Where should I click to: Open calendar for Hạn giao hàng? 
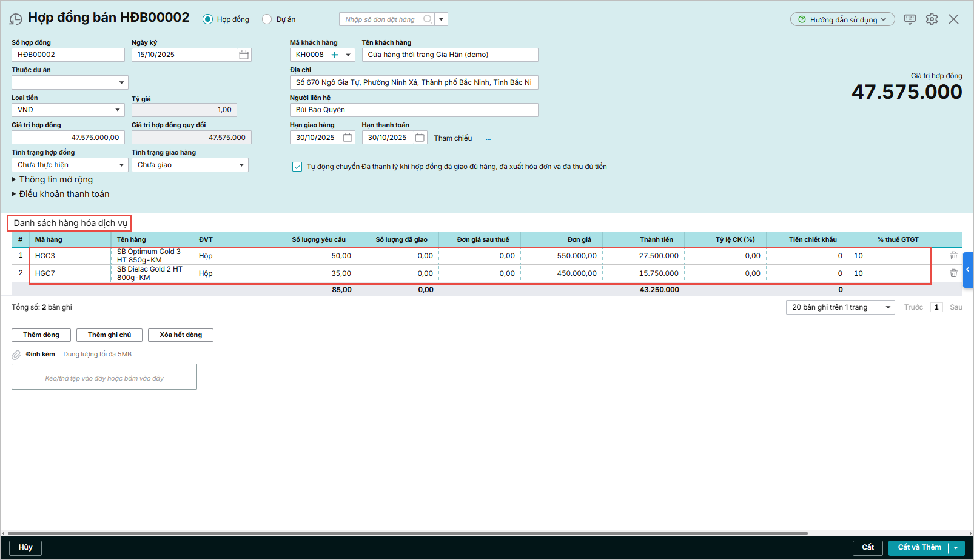pyautogui.click(x=348, y=138)
